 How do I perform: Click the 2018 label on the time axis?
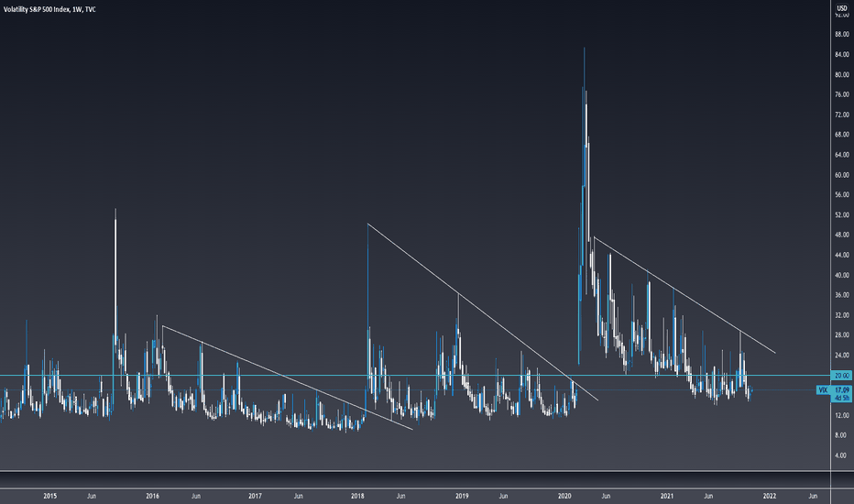click(x=358, y=496)
